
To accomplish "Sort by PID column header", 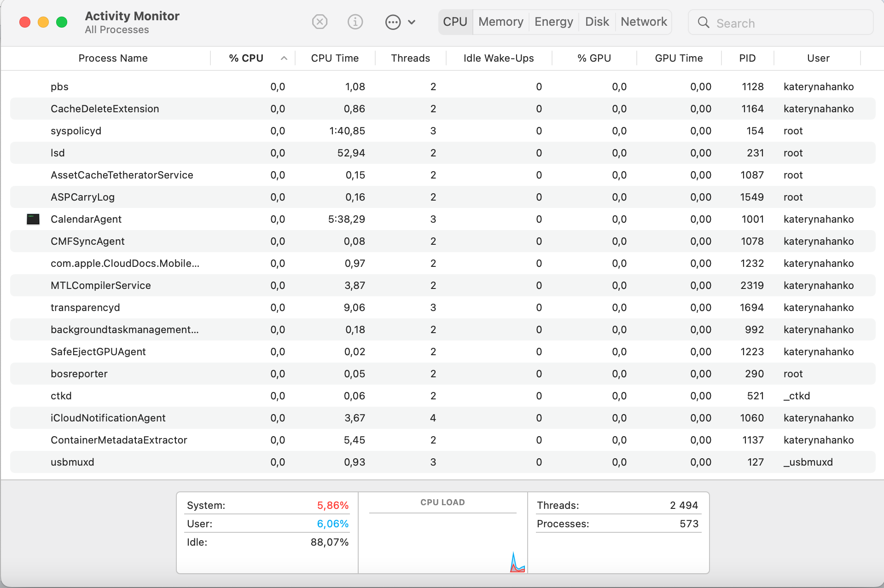I will [x=747, y=58].
